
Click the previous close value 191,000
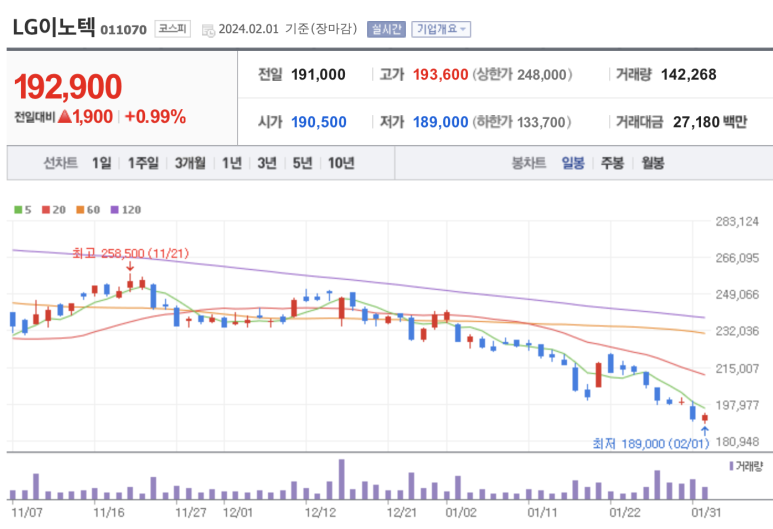318,74
